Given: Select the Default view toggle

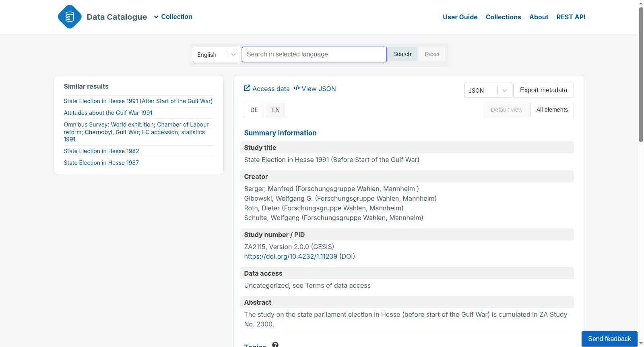Looking at the screenshot, I should [506, 110].
